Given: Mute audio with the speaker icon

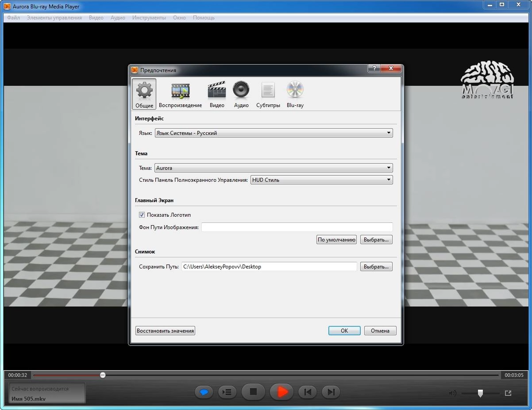Looking at the screenshot, I should pos(452,393).
